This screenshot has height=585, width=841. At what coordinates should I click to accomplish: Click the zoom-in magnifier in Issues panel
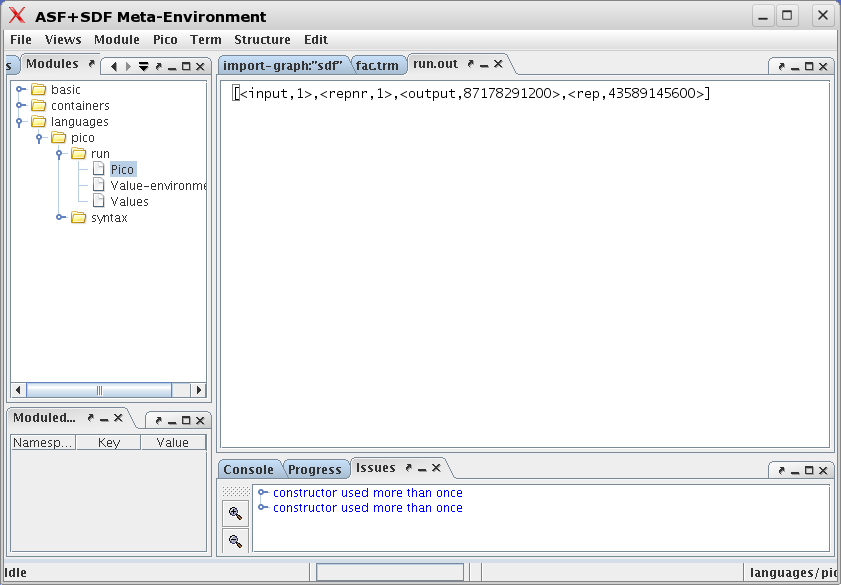click(x=234, y=513)
